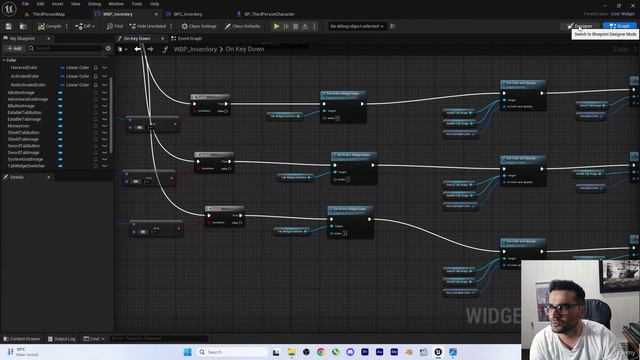Switch to Designer mode
Viewport: 640px width, 360px height.
(x=580, y=26)
